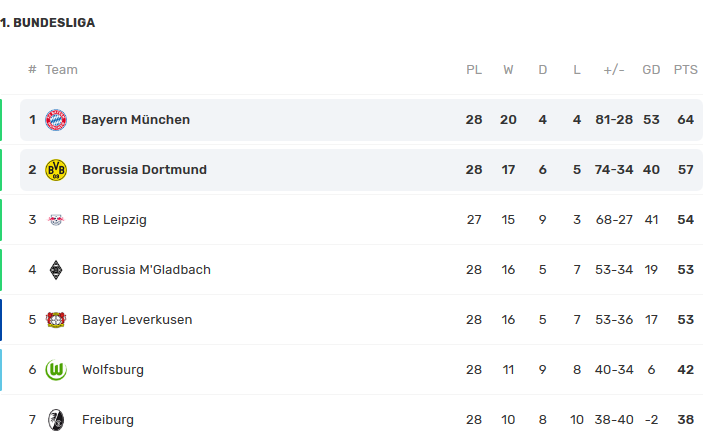Open the Freiburg team name link
The height and width of the screenshot is (444, 703).
(x=108, y=420)
